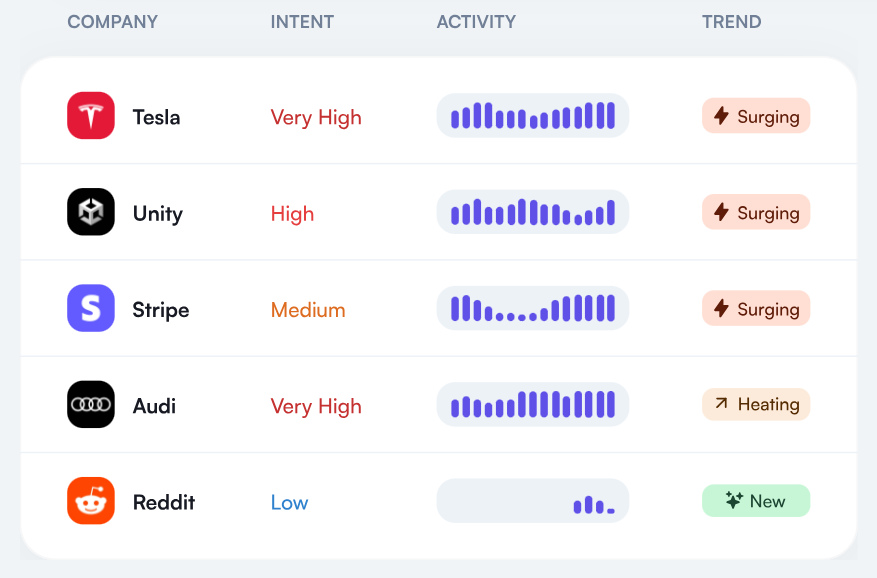Sort by the Intent column header
The height and width of the screenshot is (578, 877).
tap(302, 22)
